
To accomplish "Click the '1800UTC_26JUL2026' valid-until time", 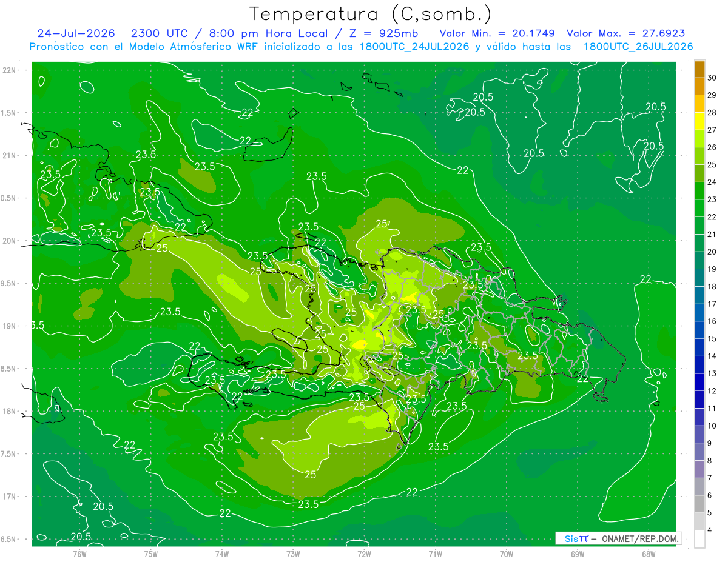I will 638,47.
